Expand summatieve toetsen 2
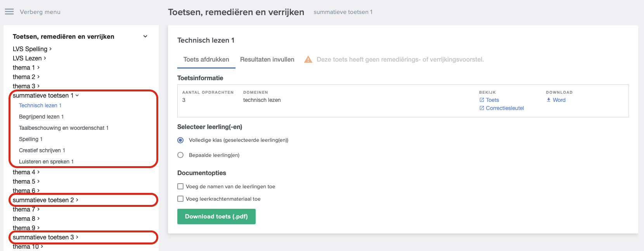The image size is (644, 251). 46,200
